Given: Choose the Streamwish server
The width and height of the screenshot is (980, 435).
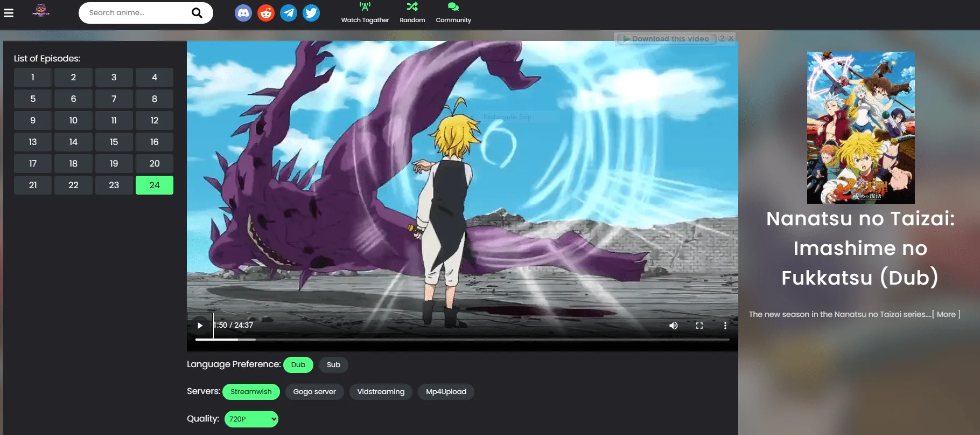Looking at the screenshot, I should click(x=251, y=392).
